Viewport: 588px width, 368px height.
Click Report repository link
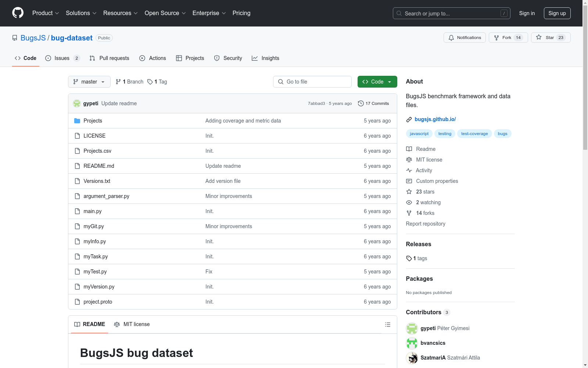(x=426, y=224)
